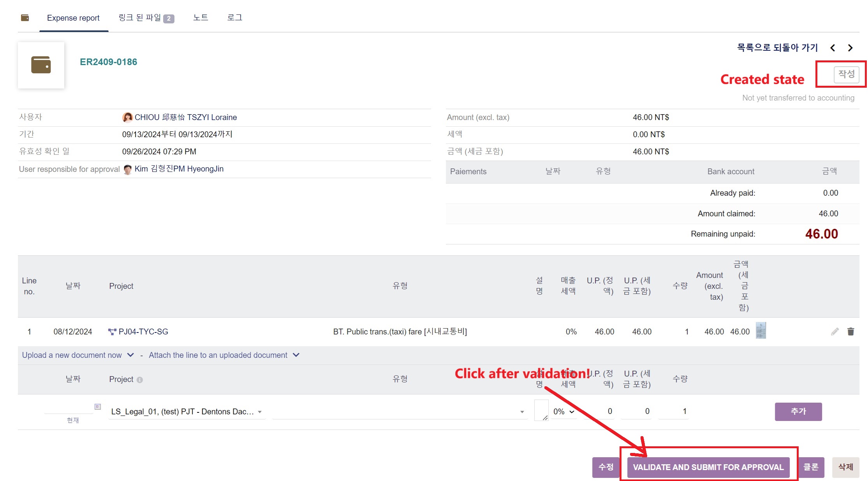Delete line 1 with the trash icon
The height and width of the screenshot is (481, 868).
[x=850, y=331]
